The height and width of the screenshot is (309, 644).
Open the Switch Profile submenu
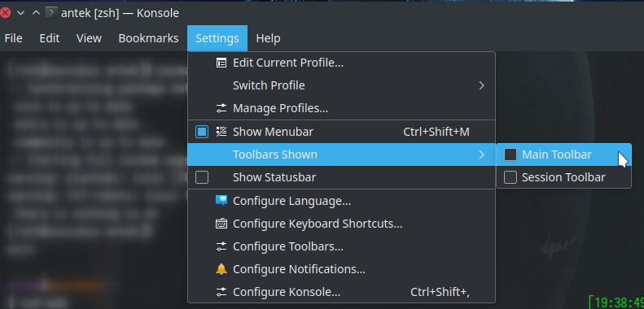tap(341, 85)
